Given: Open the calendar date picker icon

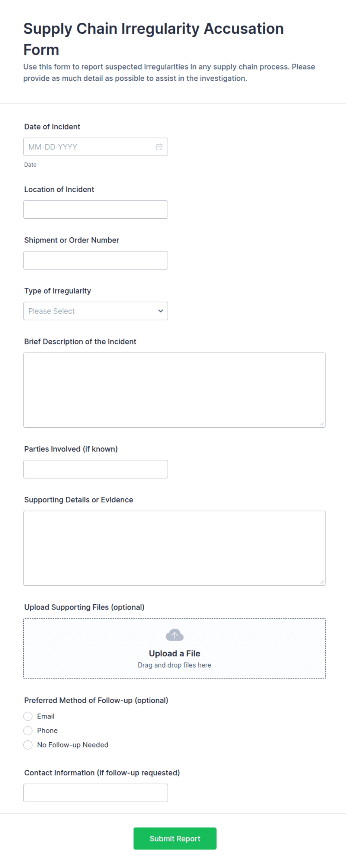Looking at the screenshot, I should tap(159, 147).
